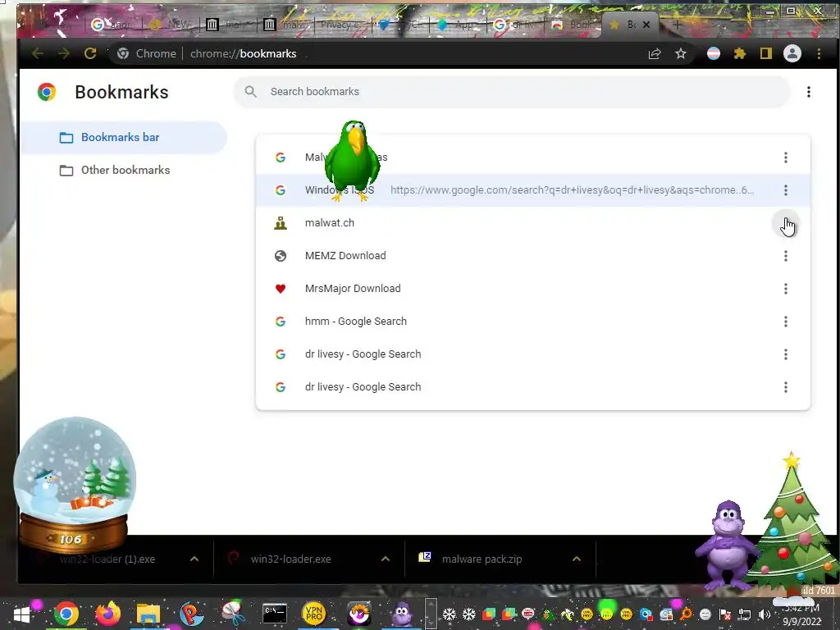Open the Extensions puzzle-piece icon
Screen dimensions: 840x630
click(740, 53)
